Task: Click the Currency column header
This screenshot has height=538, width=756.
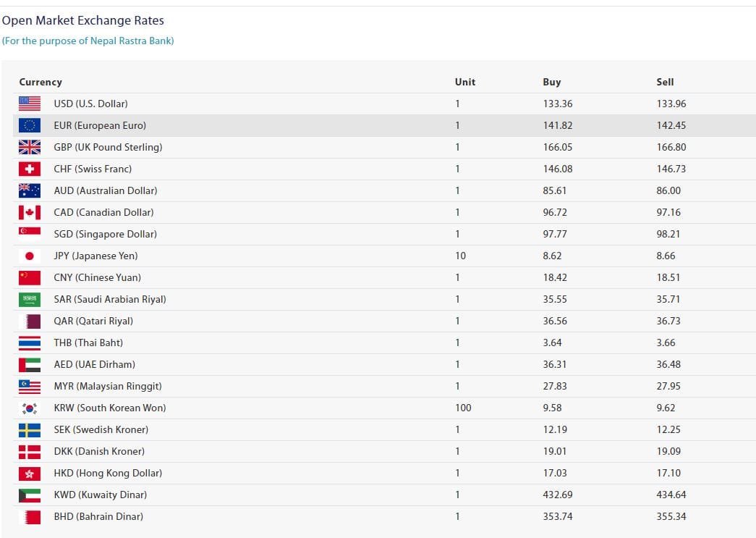Action: tap(41, 82)
